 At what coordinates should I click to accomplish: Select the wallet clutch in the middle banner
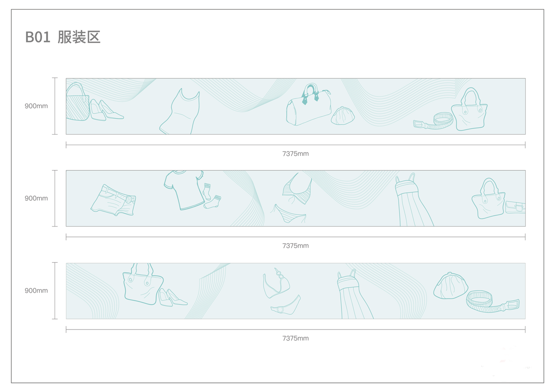(515, 207)
